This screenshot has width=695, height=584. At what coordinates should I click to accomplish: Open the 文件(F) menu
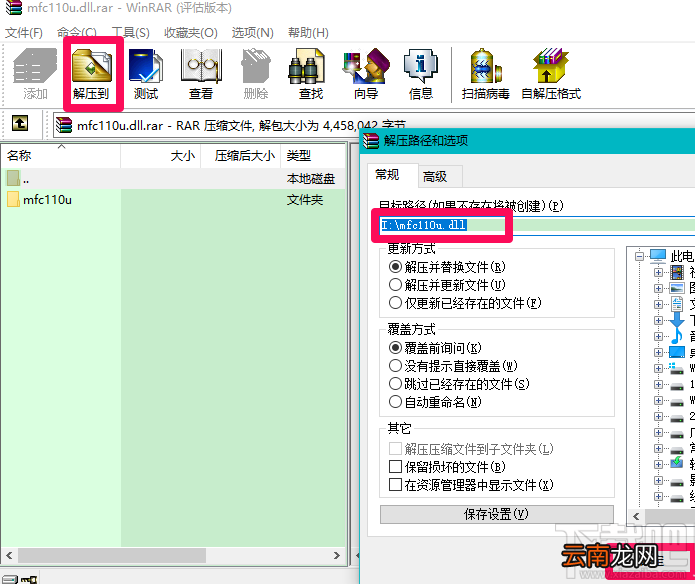click(23, 33)
